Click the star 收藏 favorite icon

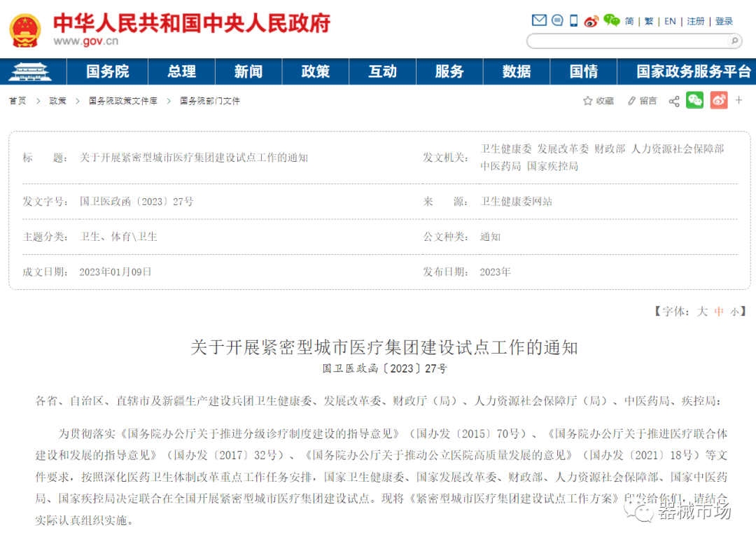(588, 101)
